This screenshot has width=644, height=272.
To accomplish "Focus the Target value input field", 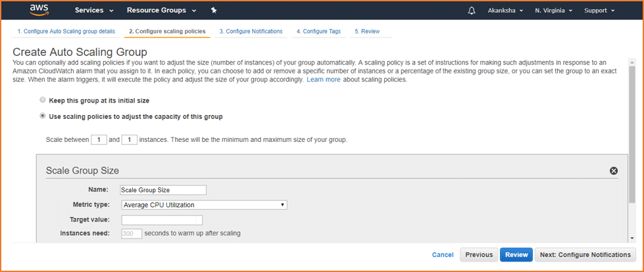I will [x=162, y=220].
